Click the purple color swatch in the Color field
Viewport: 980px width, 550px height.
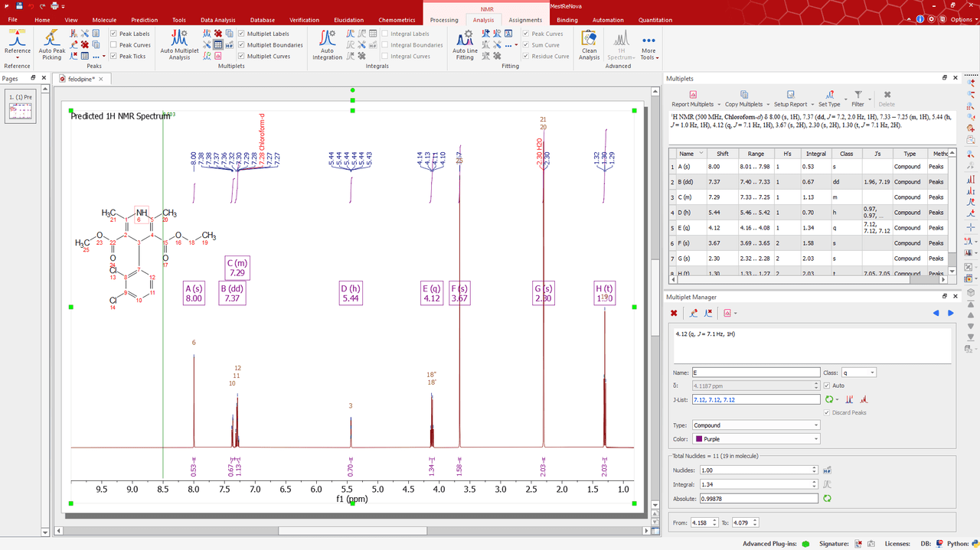[x=697, y=439]
